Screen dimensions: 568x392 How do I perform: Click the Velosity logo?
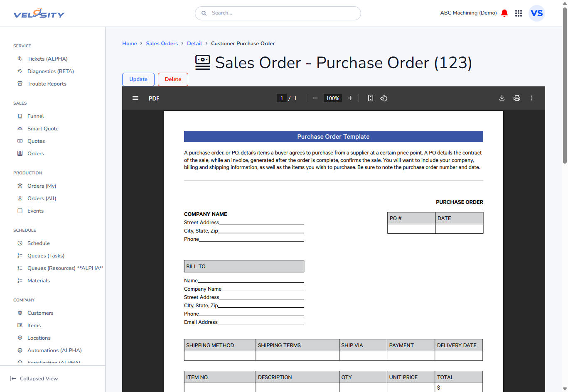pyautogui.click(x=39, y=13)
